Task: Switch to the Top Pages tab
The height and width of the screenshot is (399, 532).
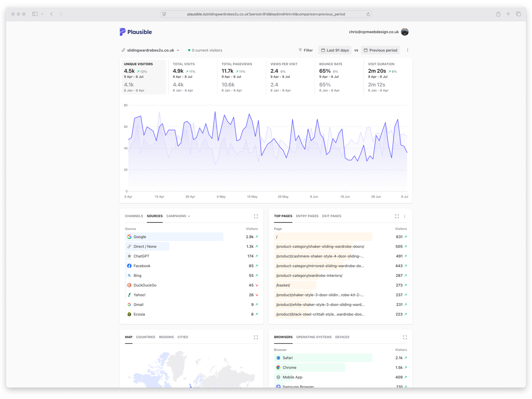Action: click(283, 216)
